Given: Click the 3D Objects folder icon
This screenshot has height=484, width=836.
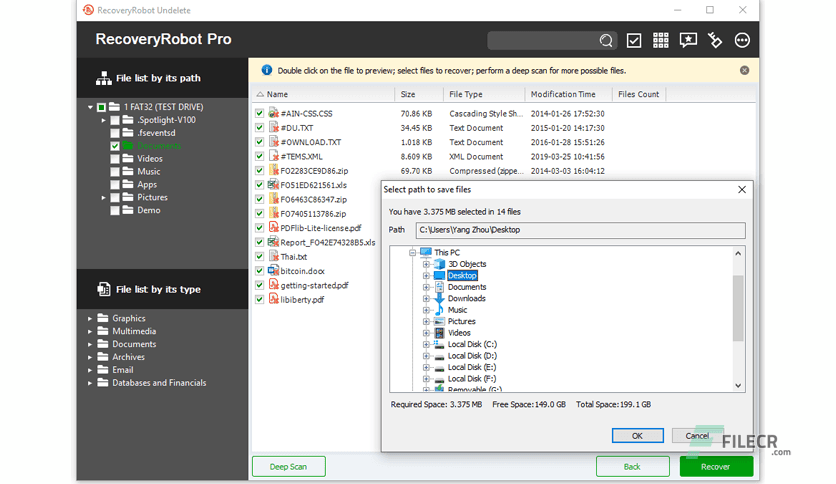Looking at the screenshot, I should (x=439, y=264).
